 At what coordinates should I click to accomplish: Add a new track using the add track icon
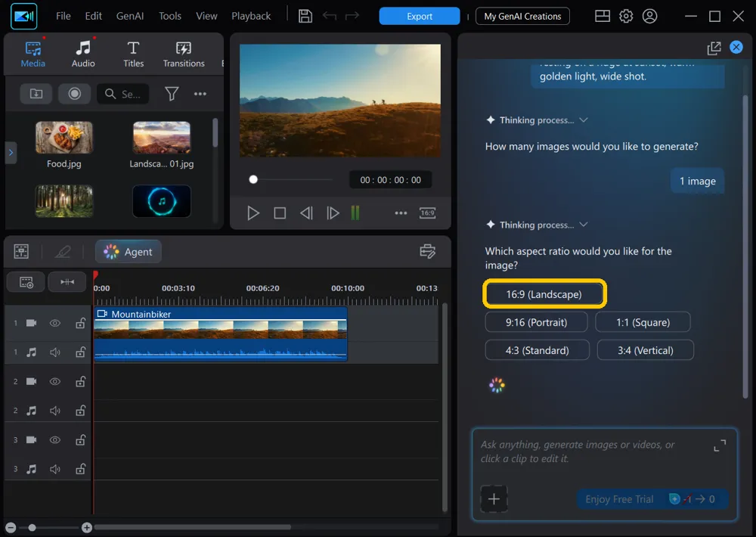[26, 282]
